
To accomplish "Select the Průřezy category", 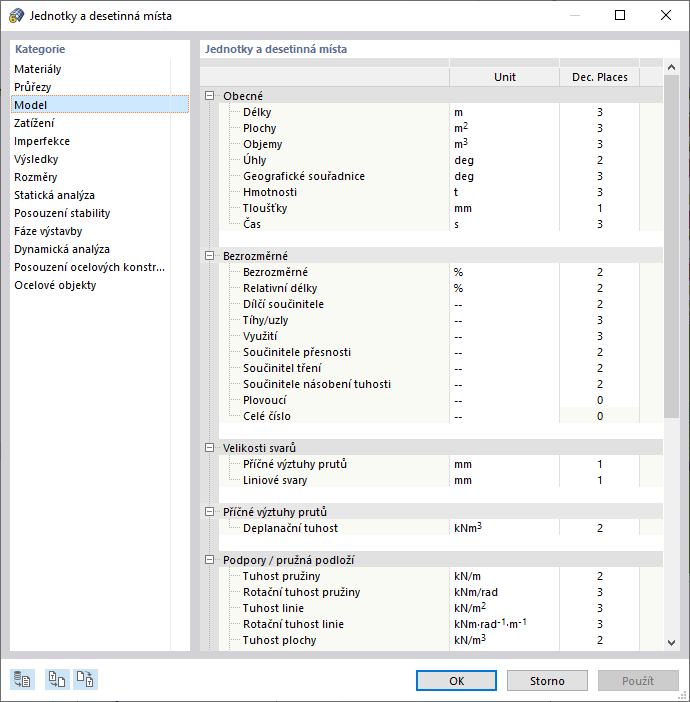I will (x=99, y=87).
